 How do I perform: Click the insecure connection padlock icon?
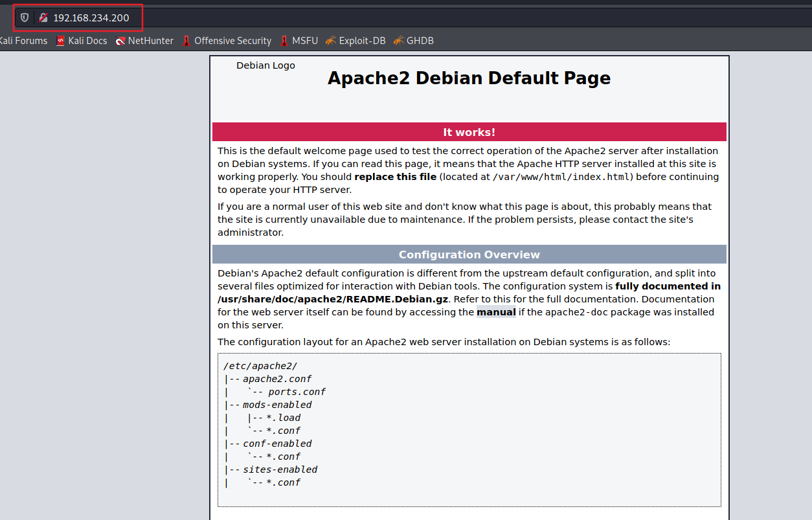pyautogui.click(x=43, y=17)
